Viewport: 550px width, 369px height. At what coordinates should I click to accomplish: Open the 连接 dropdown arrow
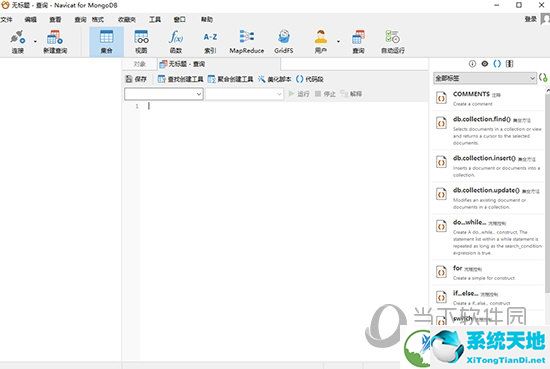click(x=35, y=42)
